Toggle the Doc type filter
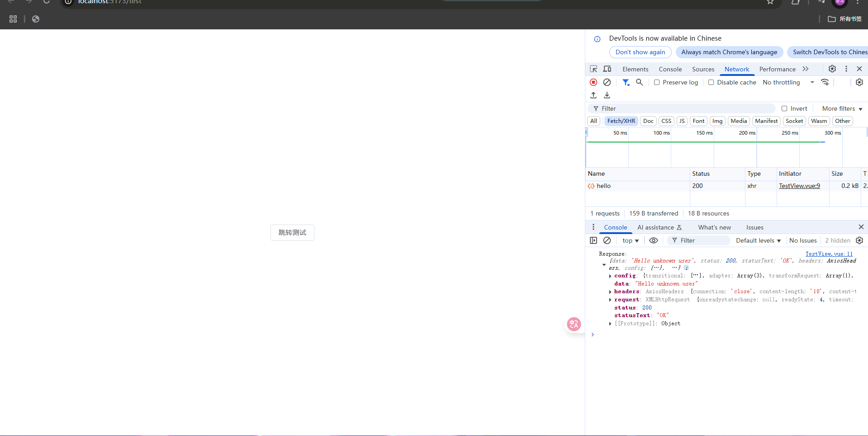The width and height of the screenshot is (868, 436). (648, 121)
